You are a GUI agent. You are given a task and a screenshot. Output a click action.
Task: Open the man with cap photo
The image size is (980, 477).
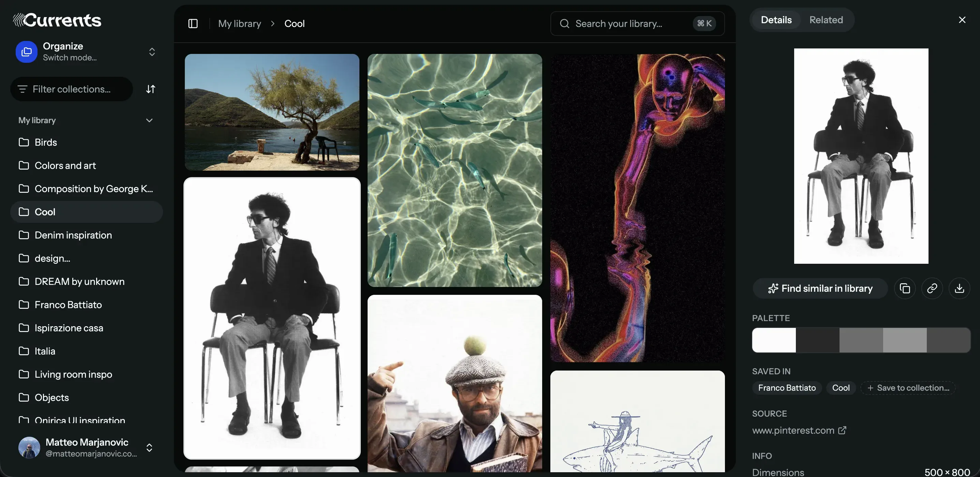(455, 384)
